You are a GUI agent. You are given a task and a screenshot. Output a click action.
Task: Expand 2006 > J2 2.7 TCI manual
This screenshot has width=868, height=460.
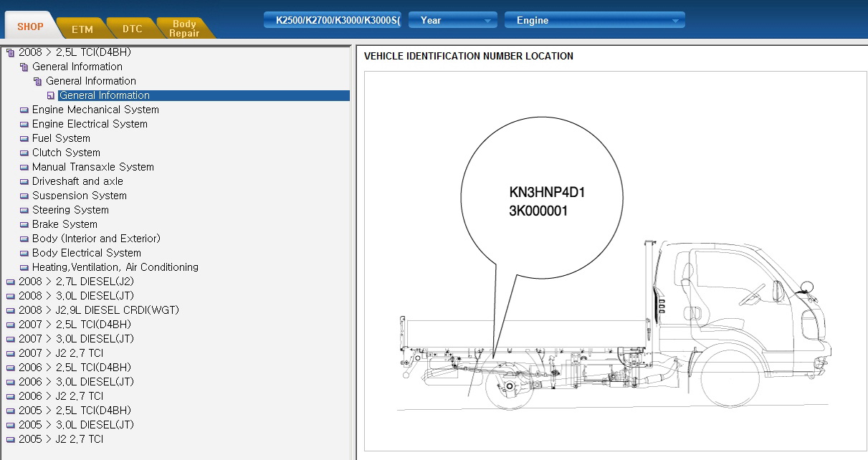coord(61,396)
